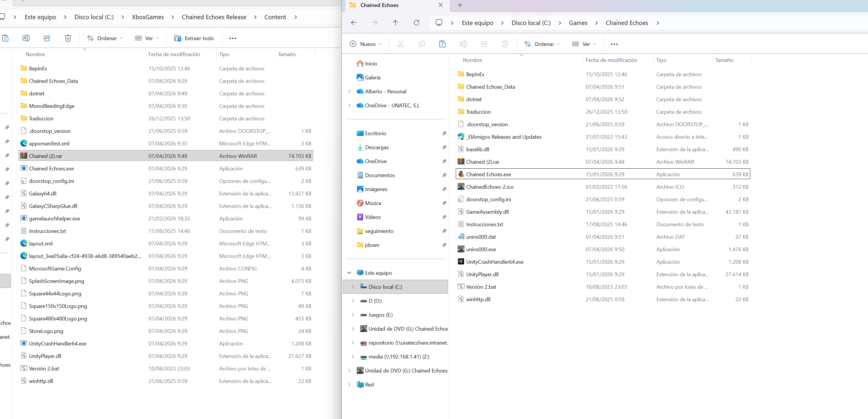Click the Rename icon in left toolbar
The height and width of the screenshot is (419, 868).
pyautogui.click(x=26, y=38)
